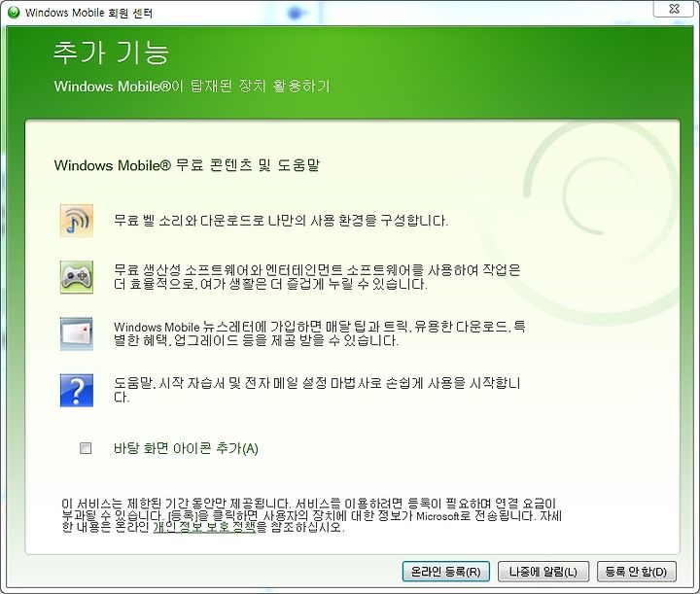700x594 pixels.
Task: Click the '도움말, 시작 자습서 및' description text
Action: (317, 390)
